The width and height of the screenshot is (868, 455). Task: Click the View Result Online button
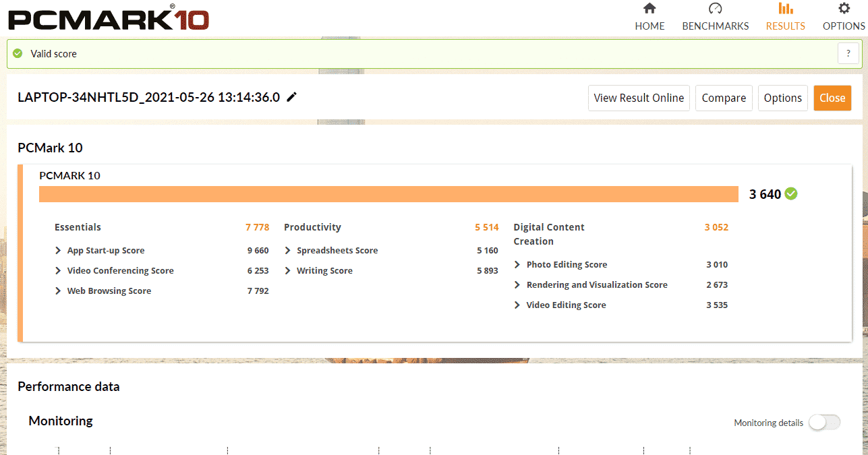[639, 98]
